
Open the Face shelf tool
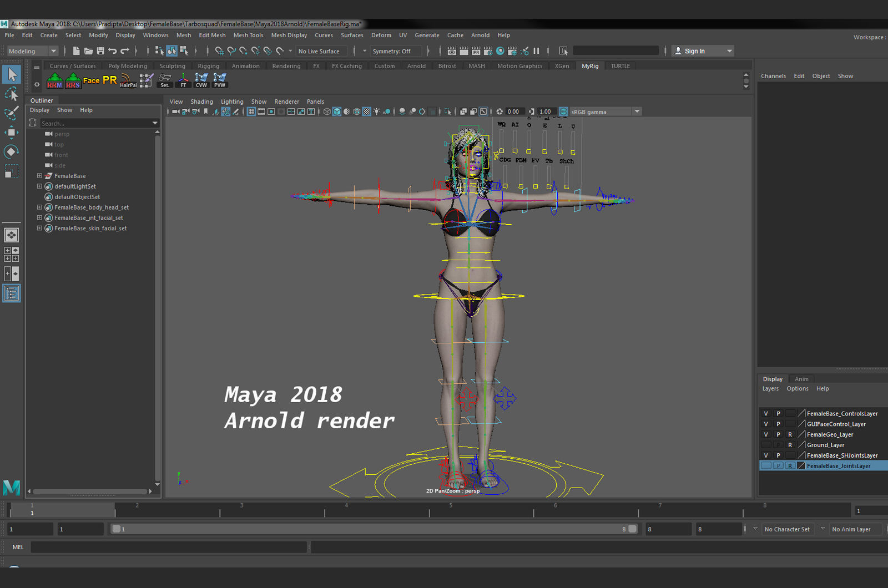pyautogui.click(x=91, y=80)
